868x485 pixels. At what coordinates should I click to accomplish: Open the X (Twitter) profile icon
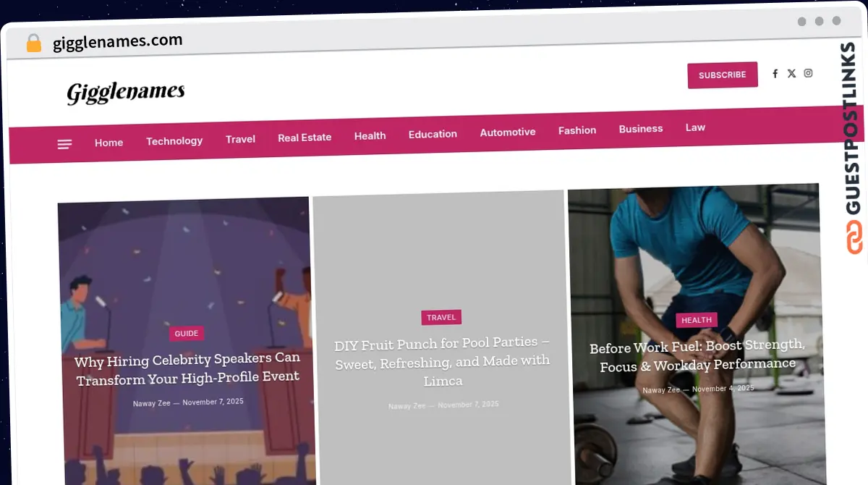[791, 73]
